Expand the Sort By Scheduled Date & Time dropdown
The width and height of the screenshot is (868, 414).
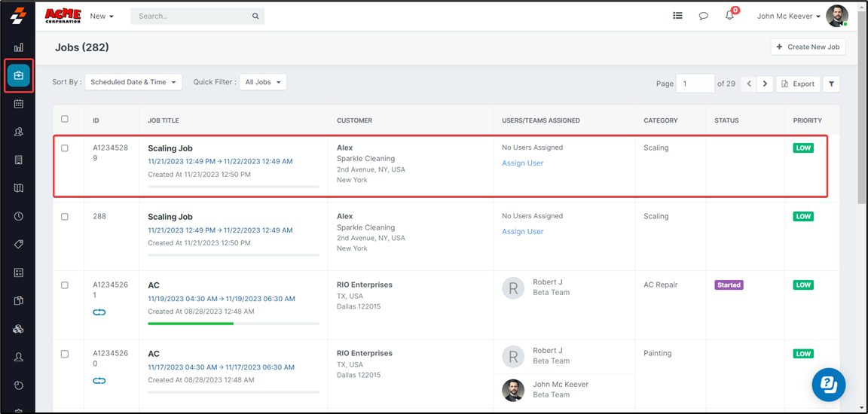pyautogui.click(x=133, y=82)
